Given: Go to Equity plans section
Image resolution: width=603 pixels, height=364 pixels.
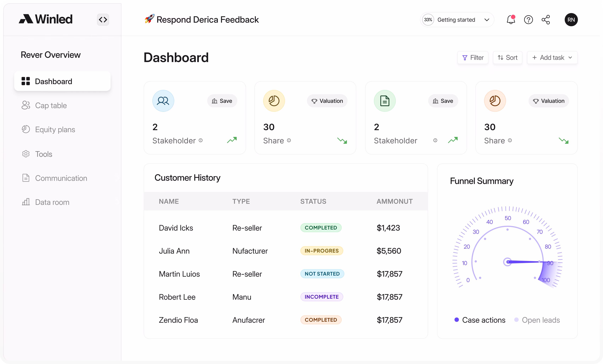Looking at the screenshot, I should tap(55, 129).
